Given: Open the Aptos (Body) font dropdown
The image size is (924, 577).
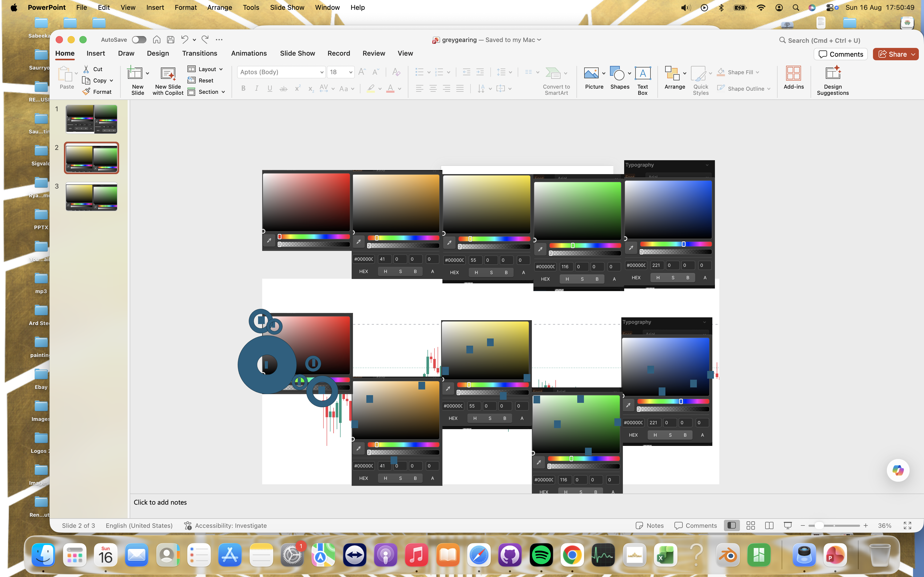Looking at the screenshot, I should tap(281, 72).
